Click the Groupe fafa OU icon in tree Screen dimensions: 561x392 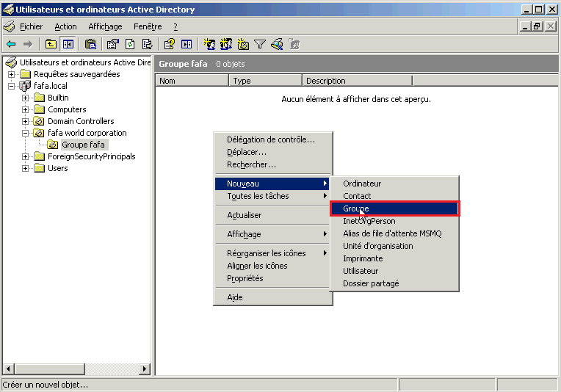(53, 145)
